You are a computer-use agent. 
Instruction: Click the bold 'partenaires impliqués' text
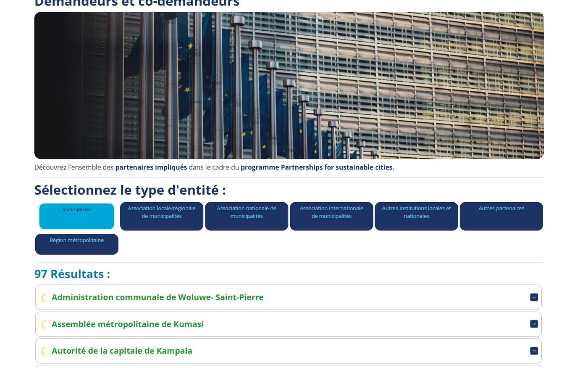click(x=151, y=167)
